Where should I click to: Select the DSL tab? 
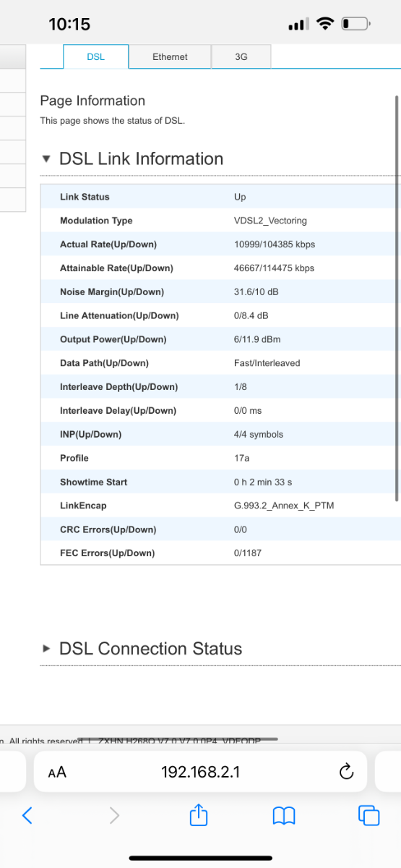[x=96, y=56]
